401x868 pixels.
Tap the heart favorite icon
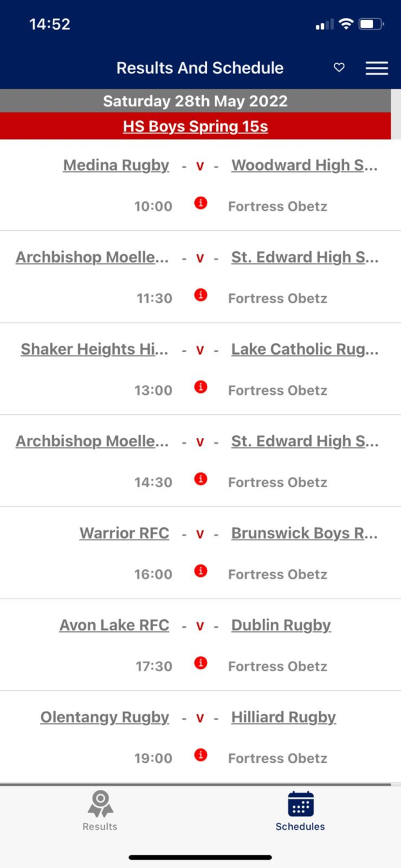(x=339, y=68)
